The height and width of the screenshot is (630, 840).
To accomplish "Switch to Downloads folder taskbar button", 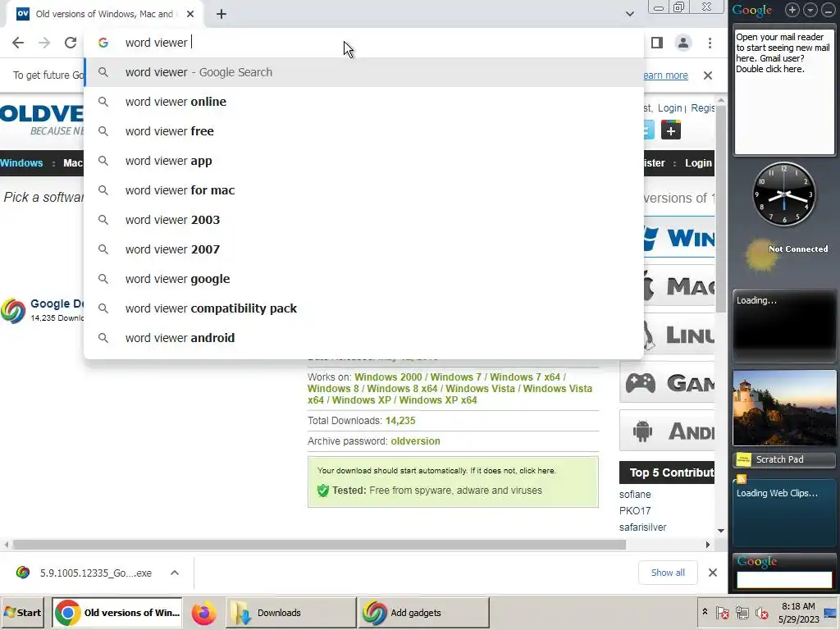I will 290,613.
